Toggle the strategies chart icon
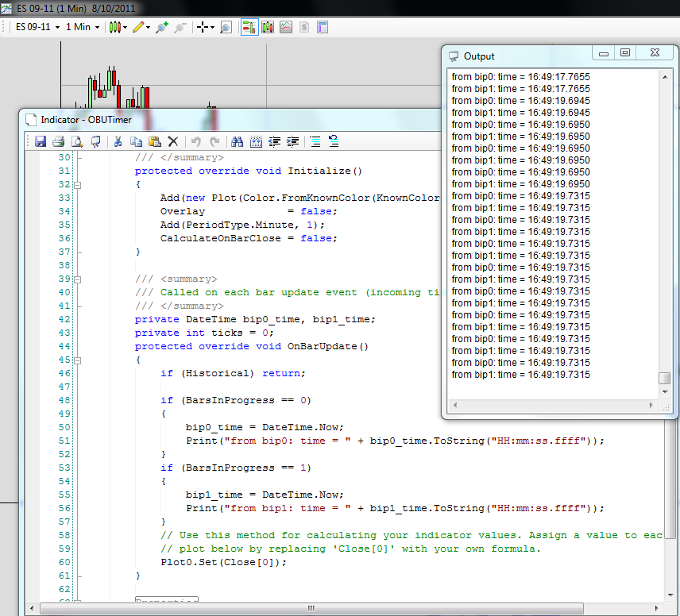Viewport: 680px width, 616px height. click(286, 27)
